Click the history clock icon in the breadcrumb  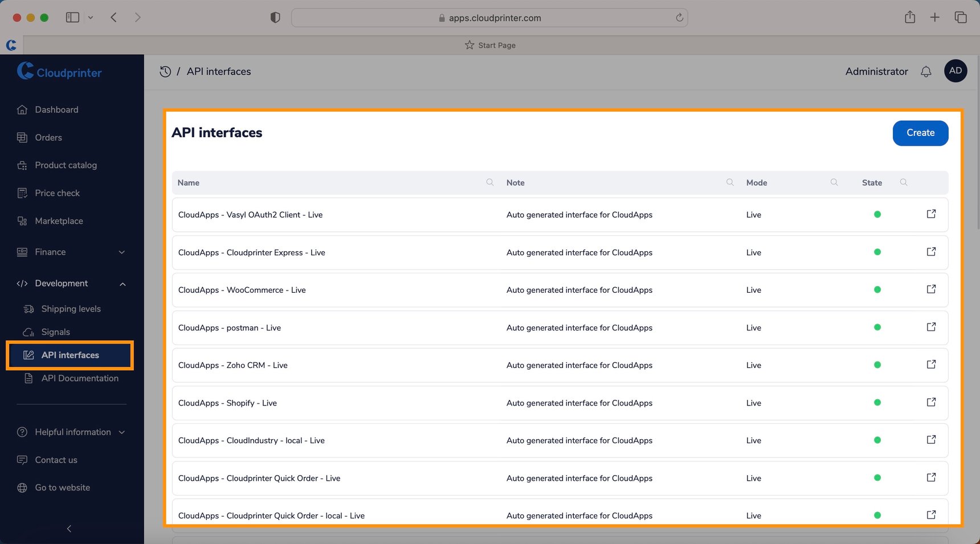pos(165,71)
